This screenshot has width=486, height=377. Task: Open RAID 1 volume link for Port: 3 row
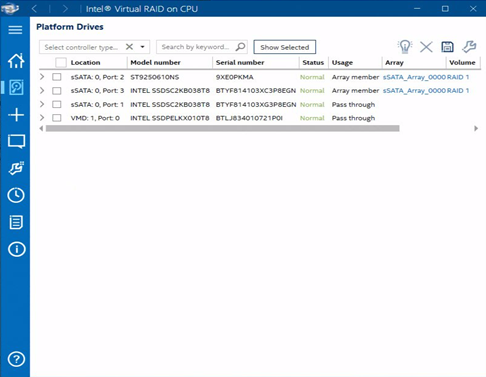coord(458,90)
